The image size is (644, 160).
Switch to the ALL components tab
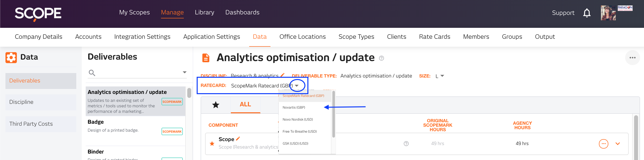pyautogui.click(x=245, y=105)
